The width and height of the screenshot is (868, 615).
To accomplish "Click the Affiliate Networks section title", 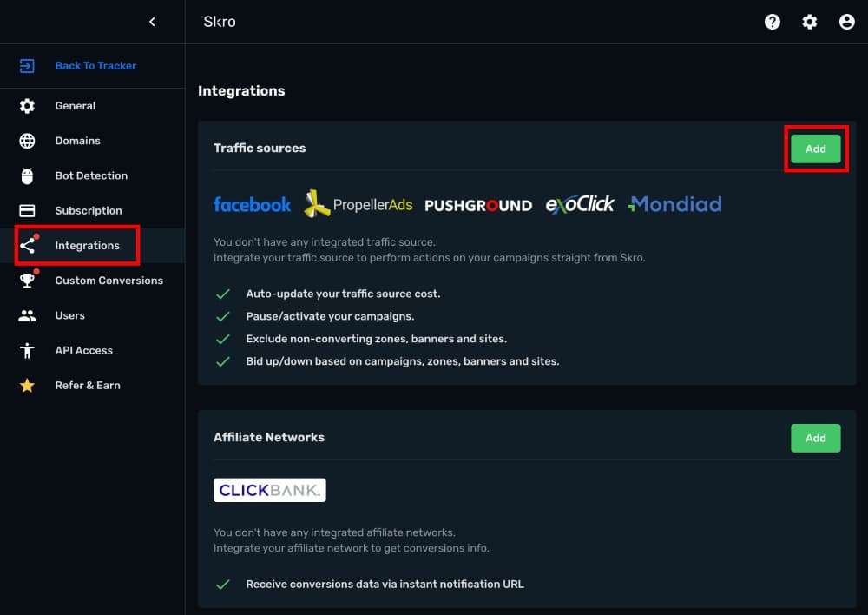I will pos(269,437).
